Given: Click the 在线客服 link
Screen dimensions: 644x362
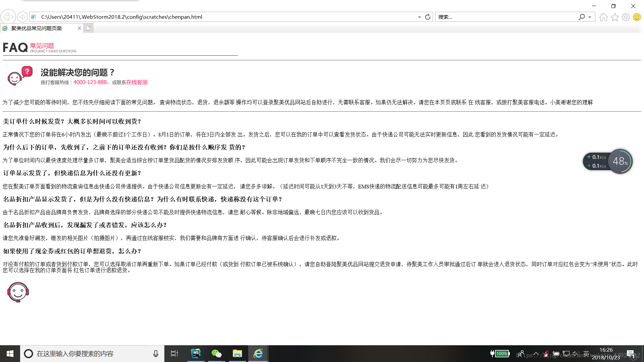Looking at the screenshot, I should [x=137, y=82].
